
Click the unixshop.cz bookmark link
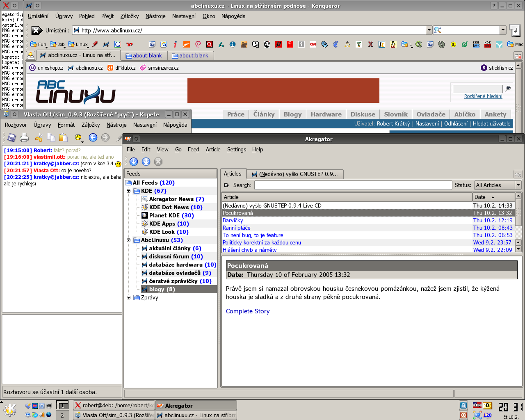click(x=46, y=68)
